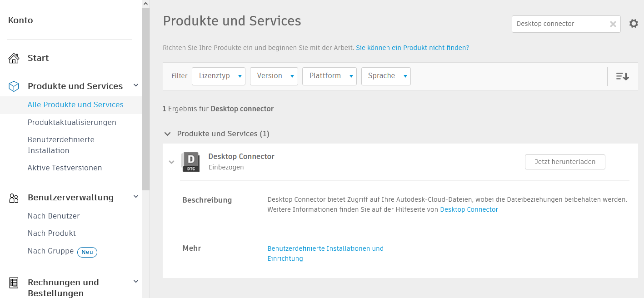644x298 pixels.
Task: Open Aktive Testversionen in the sidebar
Action: 65,168
